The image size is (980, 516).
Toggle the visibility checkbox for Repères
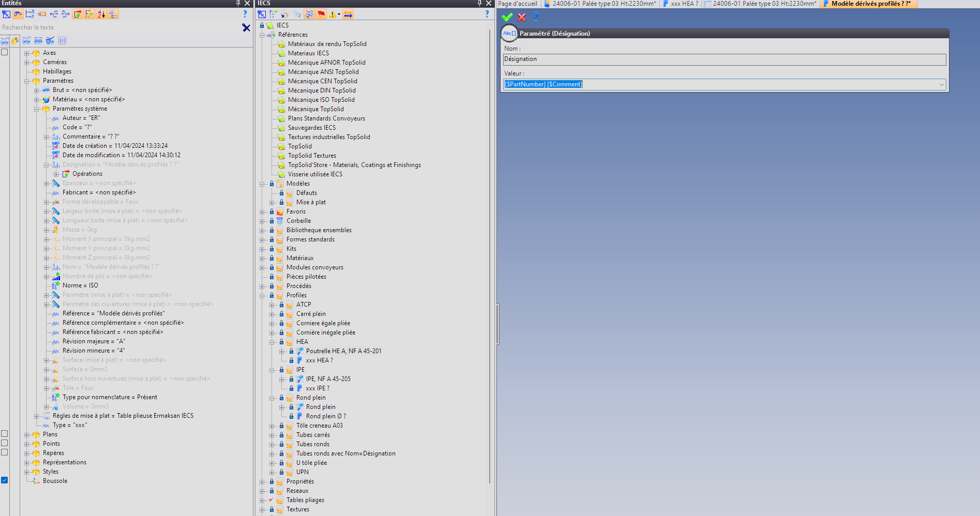coord(4,452)
